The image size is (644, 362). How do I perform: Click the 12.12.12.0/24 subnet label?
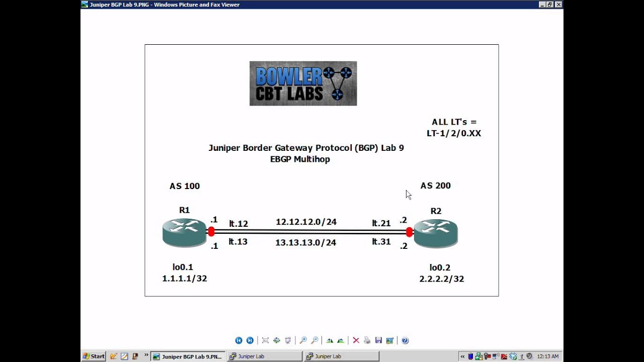tap(306, 222)
